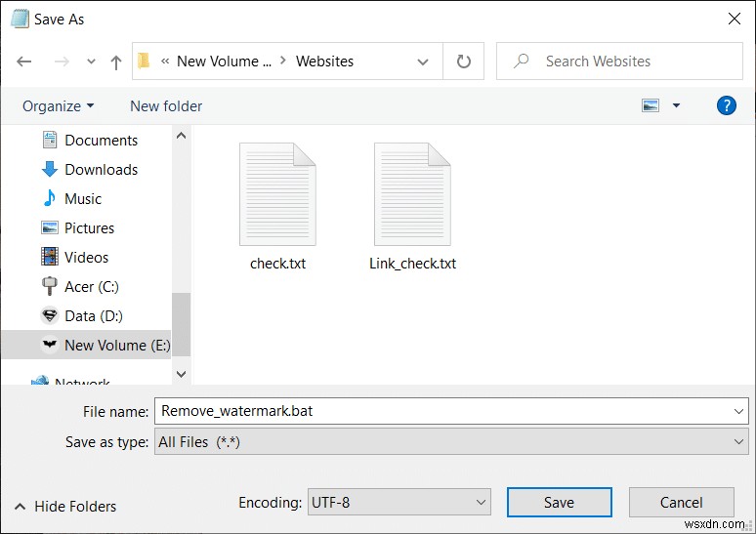The width and height of the screenshot is (756, 534).
Task: Expand the File name dropdown arrow
Action: (x=738, y=411)
